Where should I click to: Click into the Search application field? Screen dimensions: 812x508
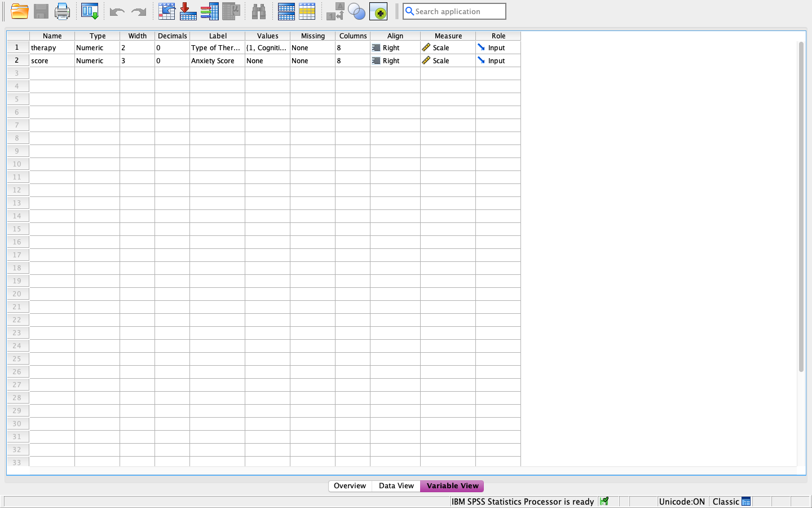click(454, 11)
